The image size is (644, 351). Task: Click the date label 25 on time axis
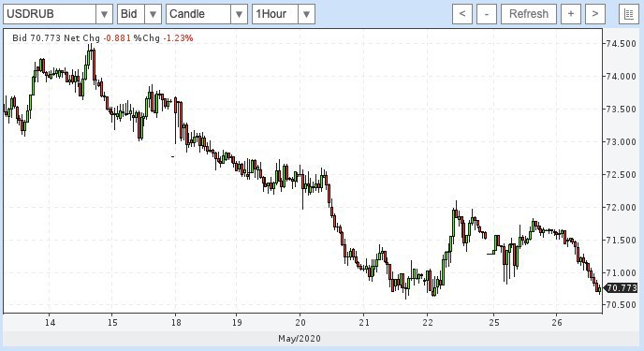coord(494,323)
